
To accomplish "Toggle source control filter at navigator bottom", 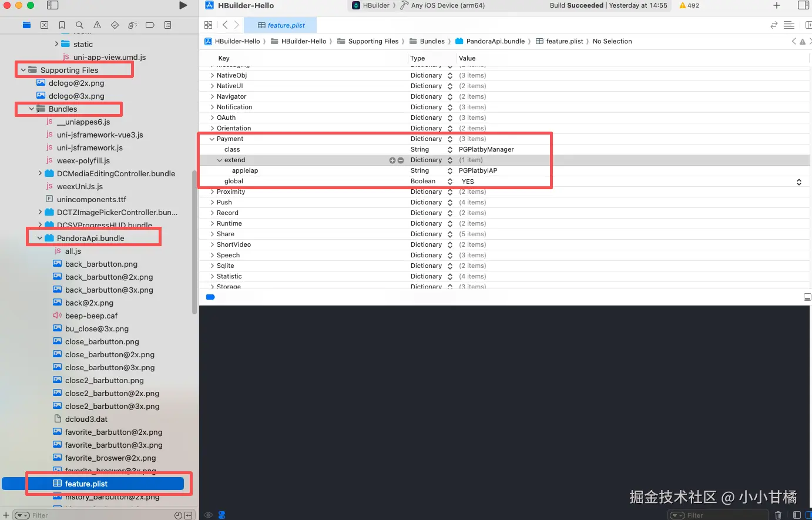I will (x=188, y=515).
